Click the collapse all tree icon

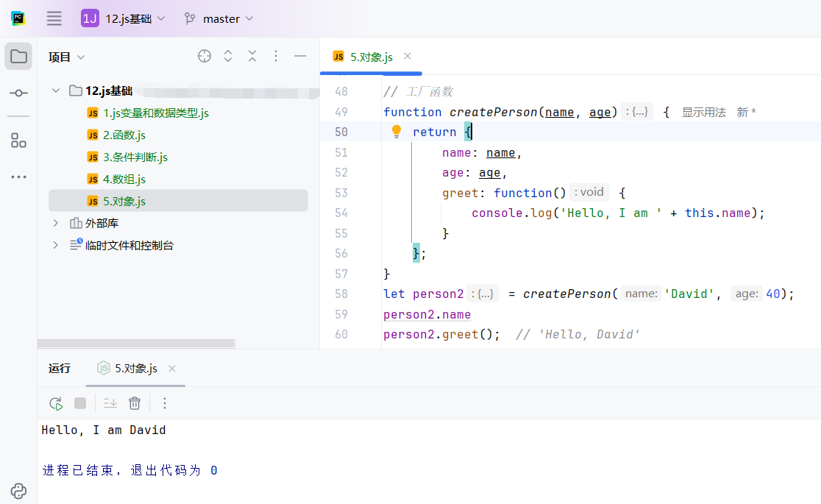coord(252,56)
